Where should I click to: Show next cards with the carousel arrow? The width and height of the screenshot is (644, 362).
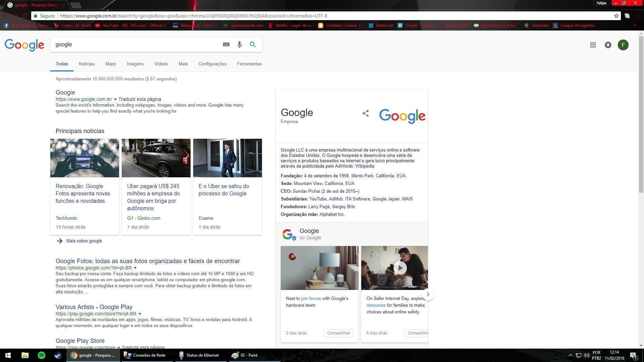point(428,294)
